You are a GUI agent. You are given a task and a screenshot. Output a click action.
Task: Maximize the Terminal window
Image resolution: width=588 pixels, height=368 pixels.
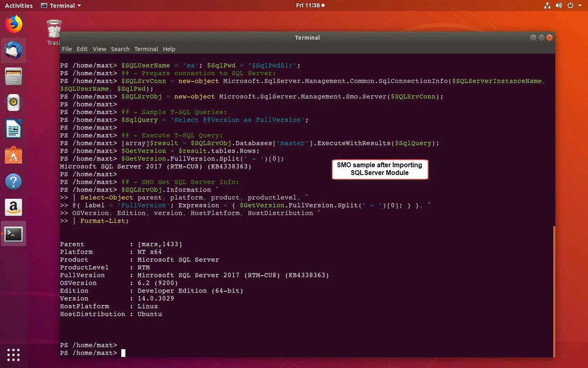point(541,37)
